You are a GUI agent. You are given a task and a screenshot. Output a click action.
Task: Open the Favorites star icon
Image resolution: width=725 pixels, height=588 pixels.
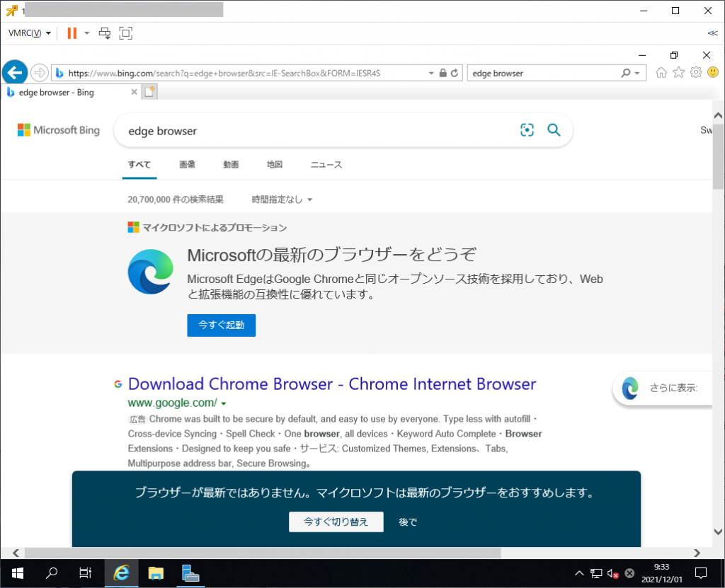coord(678,73)
